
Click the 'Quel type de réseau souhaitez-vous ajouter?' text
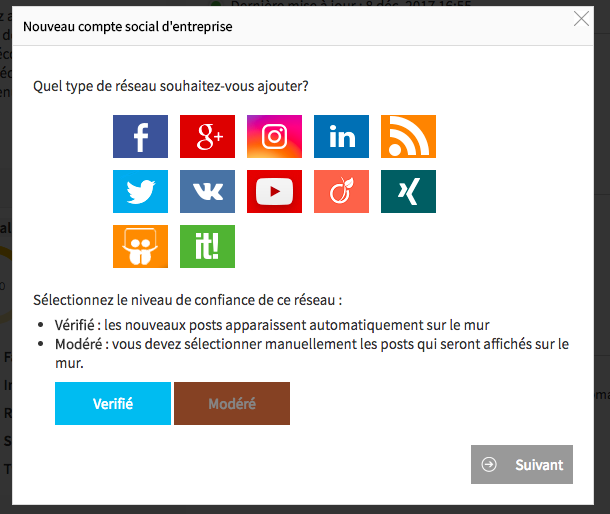[171, 86]
